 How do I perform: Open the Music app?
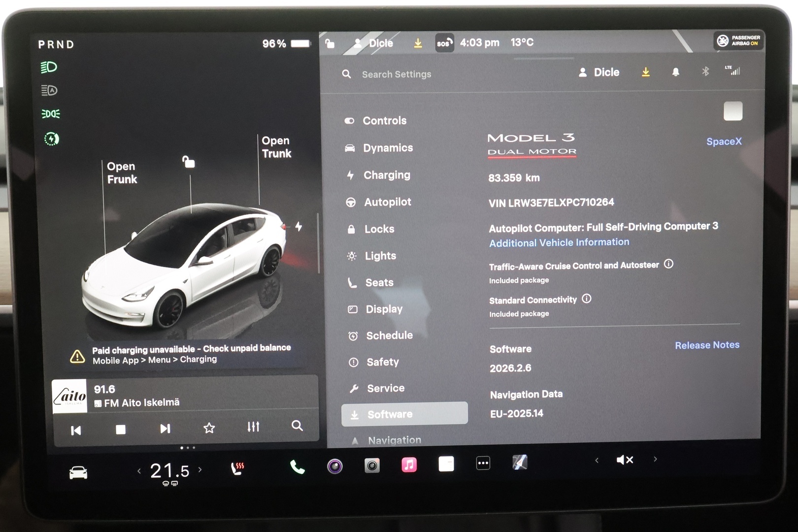click(x=409, y=465)
